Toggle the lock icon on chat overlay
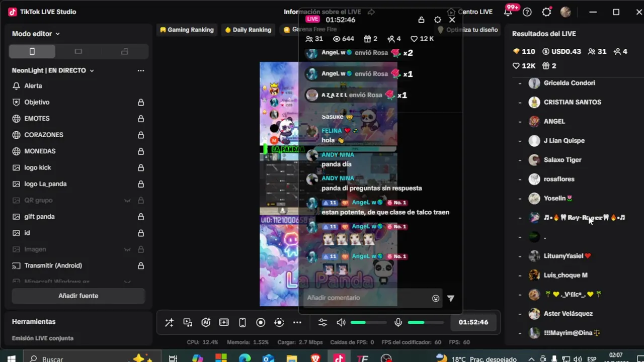Image resolution: width=644 pixels, height=362 pixels. coord(422,20)
